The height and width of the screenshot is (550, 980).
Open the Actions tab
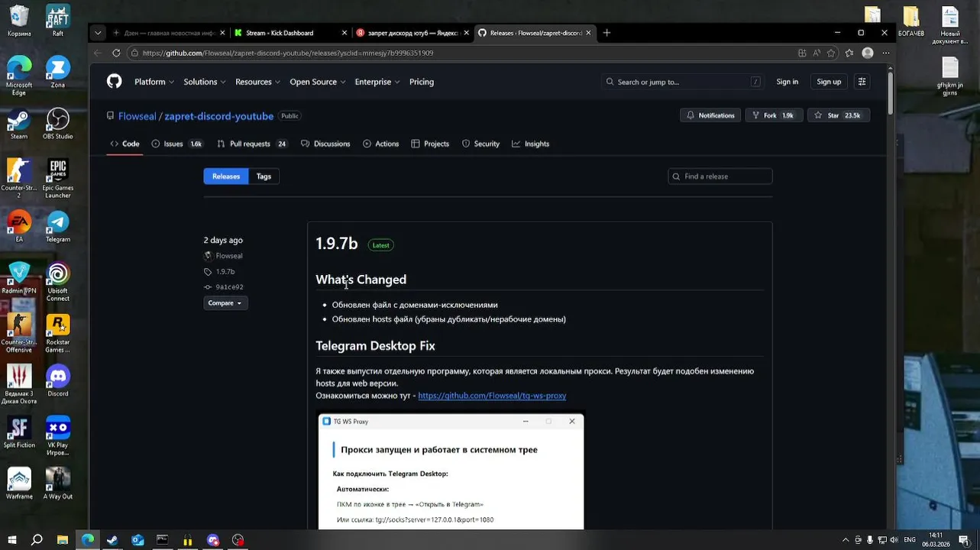[381, 144]
